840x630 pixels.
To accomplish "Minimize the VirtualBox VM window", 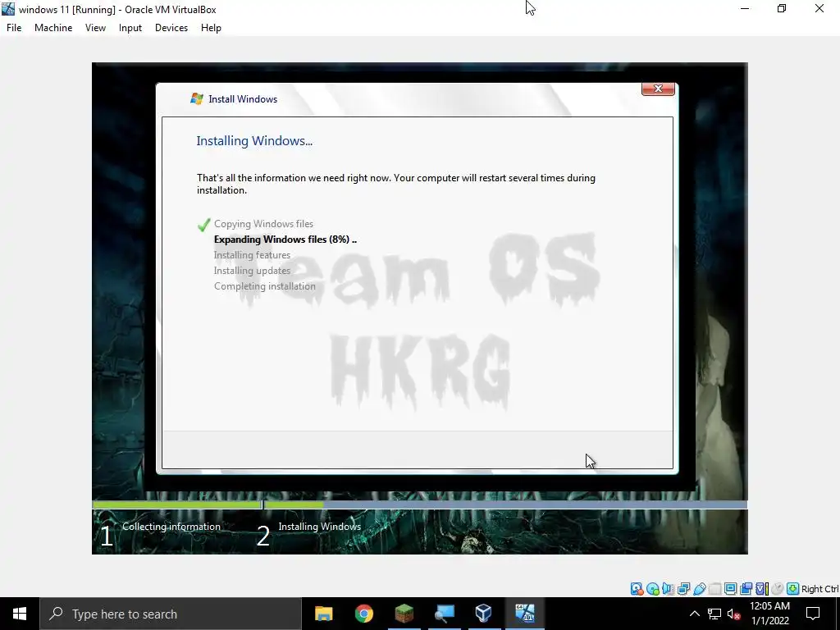I will (745, 8).
